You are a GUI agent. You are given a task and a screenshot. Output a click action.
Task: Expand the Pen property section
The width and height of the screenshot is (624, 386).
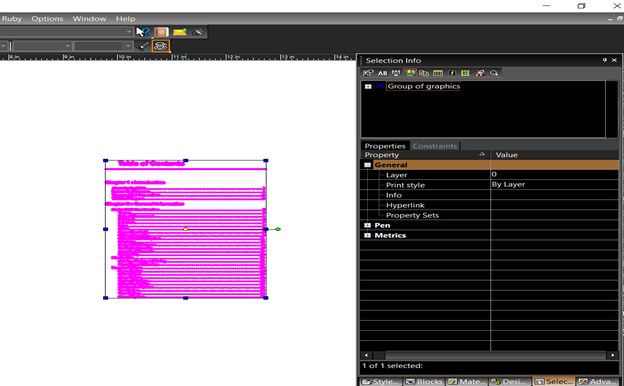pos(367,225)
